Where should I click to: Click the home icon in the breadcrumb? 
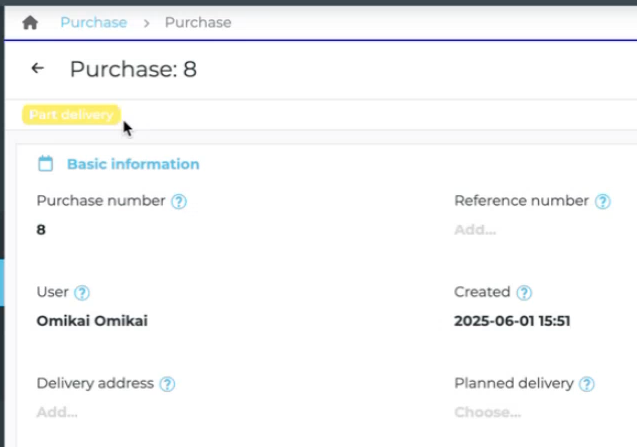pos(30,22)
